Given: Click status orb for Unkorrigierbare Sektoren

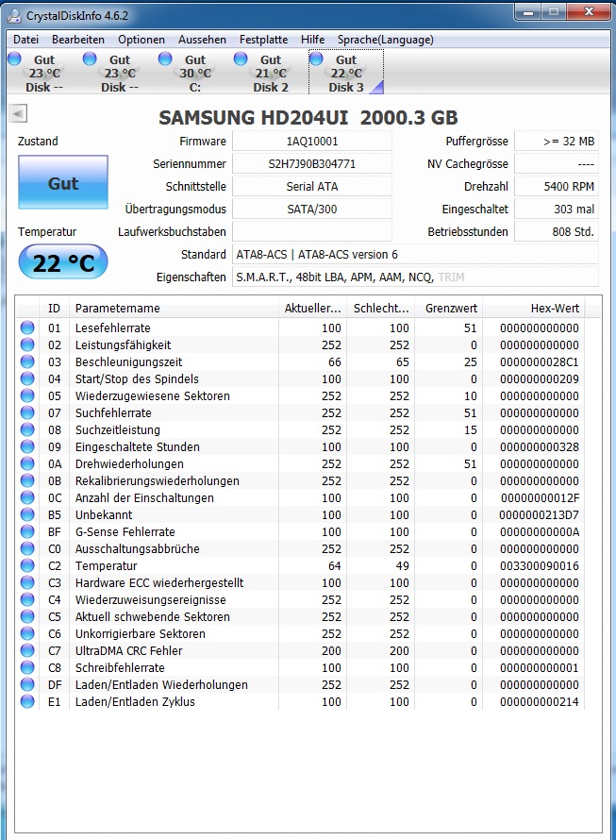Looking at the screenshot, I should (x=27, y=633).
